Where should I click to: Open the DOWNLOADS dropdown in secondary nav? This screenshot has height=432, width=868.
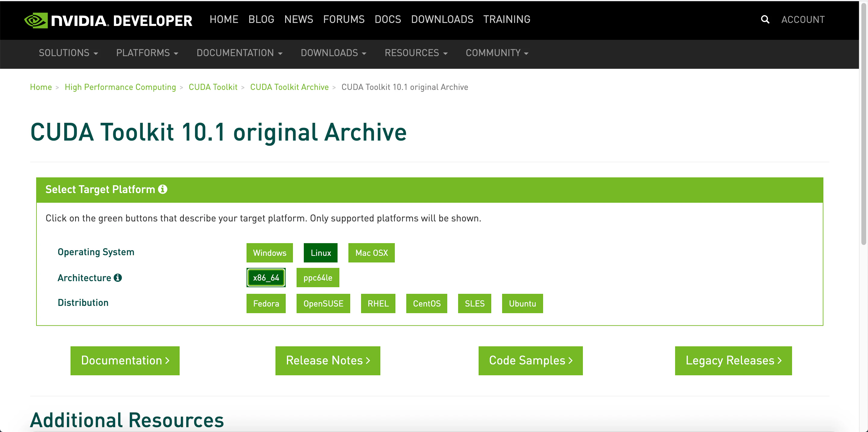pos(333,53)
